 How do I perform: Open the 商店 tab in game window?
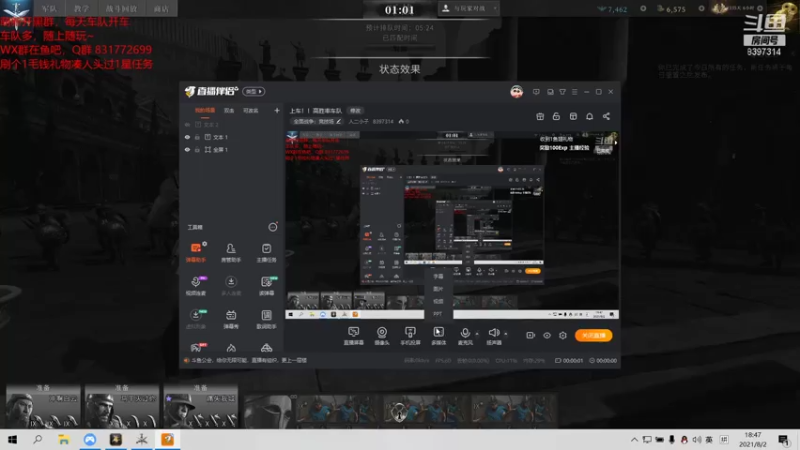click(161, 8)
